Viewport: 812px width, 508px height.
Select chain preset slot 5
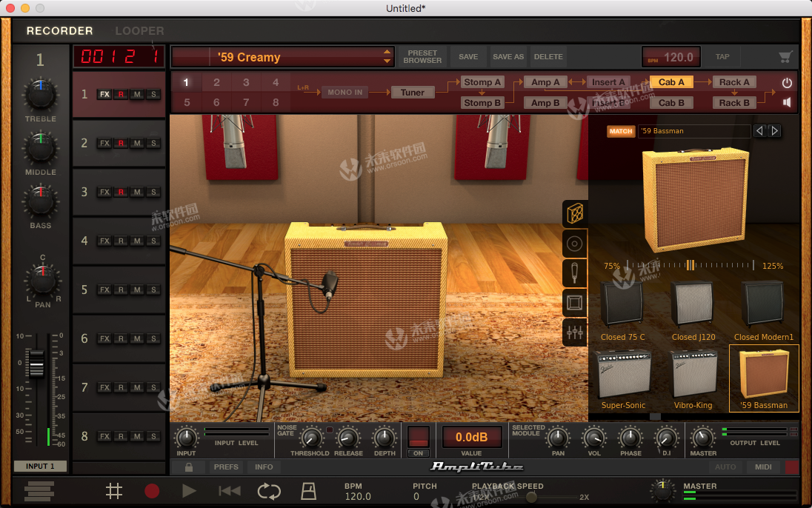187,102
